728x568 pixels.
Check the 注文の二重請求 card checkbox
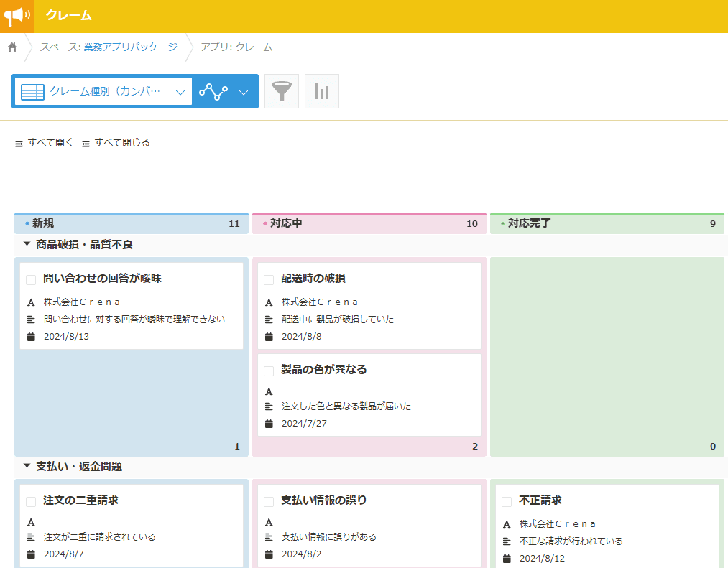31,502
